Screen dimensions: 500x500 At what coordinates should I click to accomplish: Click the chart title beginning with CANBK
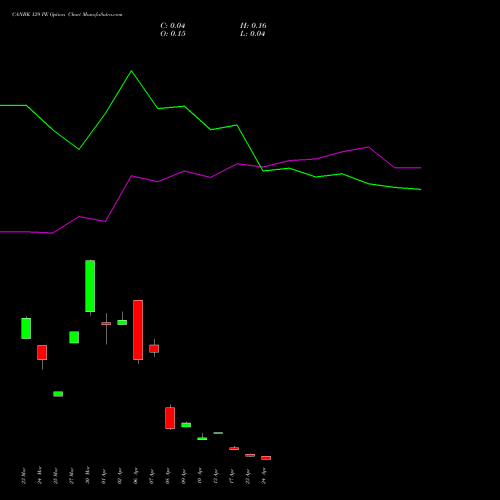pyautogui.click(x=67, y=15)
